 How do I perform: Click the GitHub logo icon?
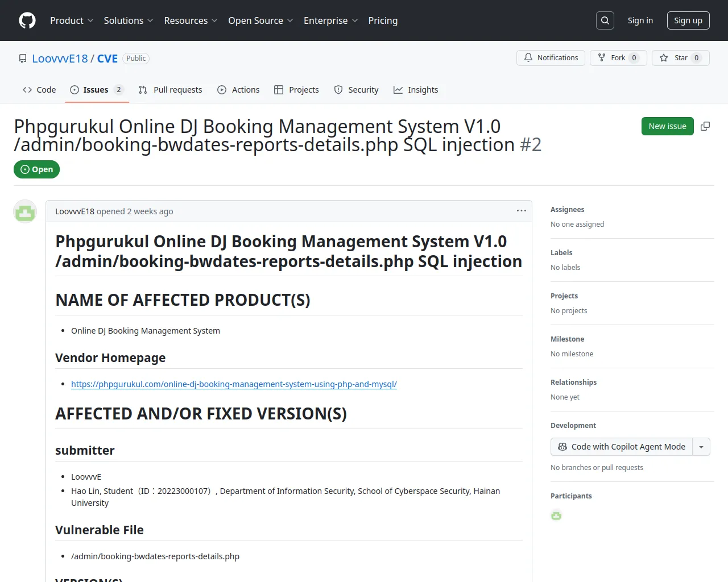pos(27,20)
